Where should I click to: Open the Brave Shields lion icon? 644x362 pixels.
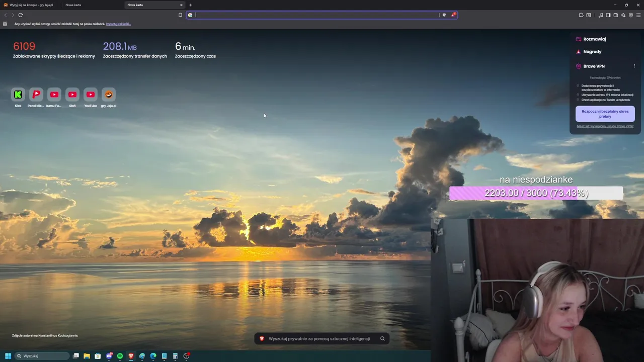tap(444, 15)
